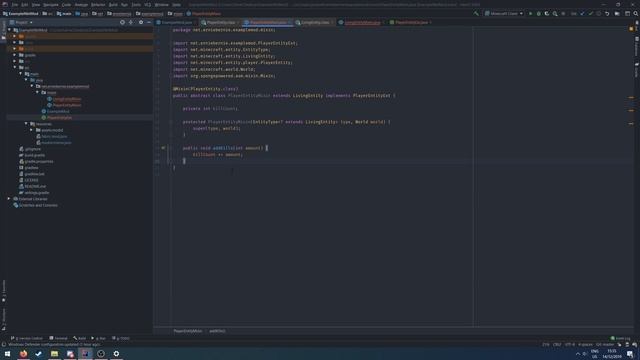The image size is (640, 360).
Task: Start debugging with the bug icon
Action: [538, 13]
